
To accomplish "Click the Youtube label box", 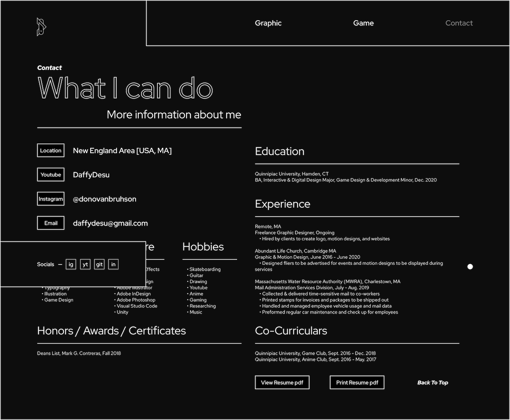I will pyautogui.click(x=51, y=175).
